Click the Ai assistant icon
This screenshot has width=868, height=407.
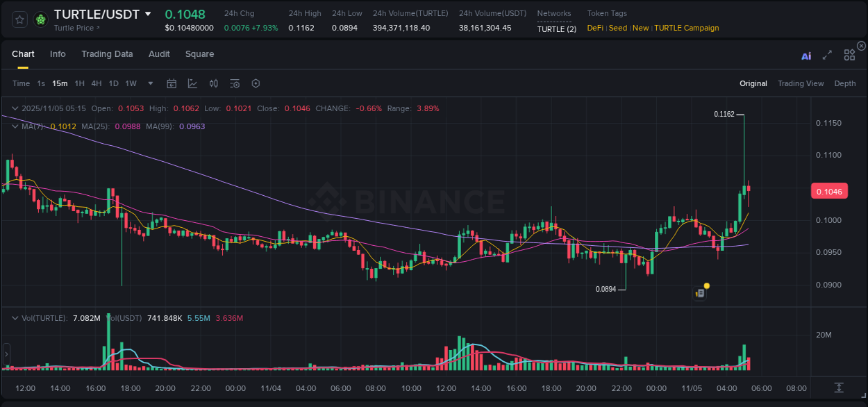click(x=806, y=55)
